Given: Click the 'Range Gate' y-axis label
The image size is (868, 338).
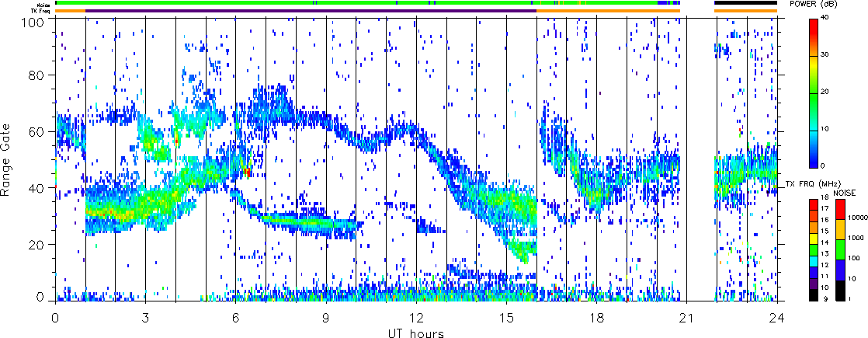Looking at the screenshot, I should (6, 159).
